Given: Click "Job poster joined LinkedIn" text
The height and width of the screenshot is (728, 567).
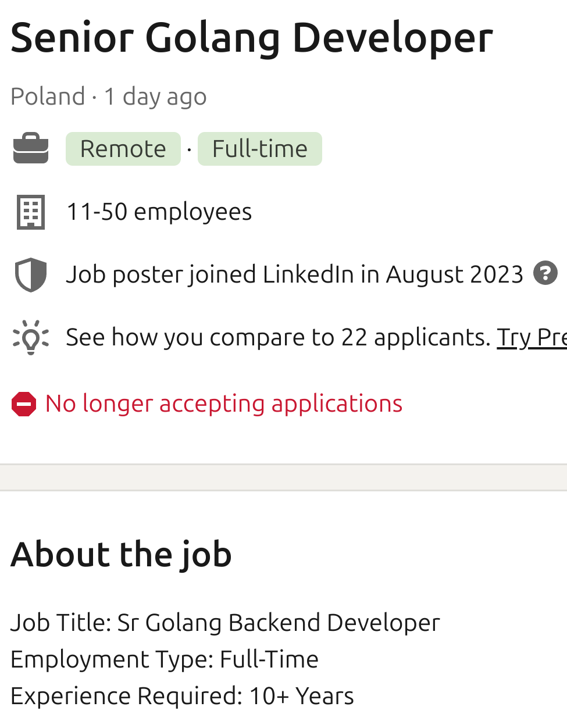Looking at the screenshot, I should point(295,274).
